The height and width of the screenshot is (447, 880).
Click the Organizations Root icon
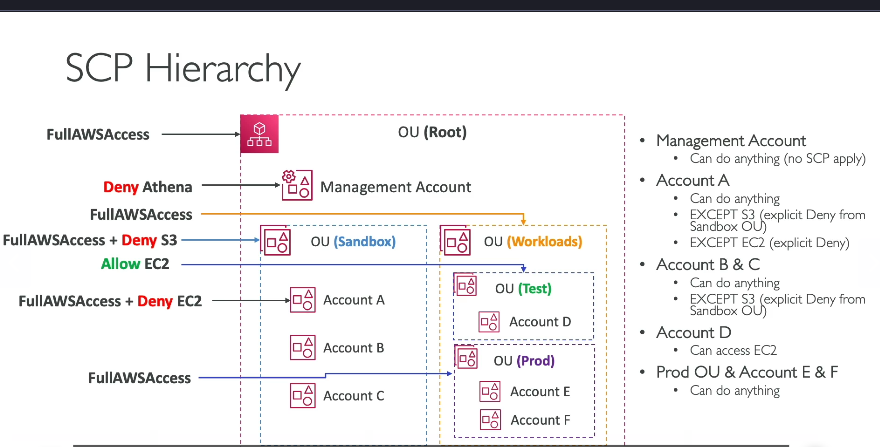click(259, 134)
